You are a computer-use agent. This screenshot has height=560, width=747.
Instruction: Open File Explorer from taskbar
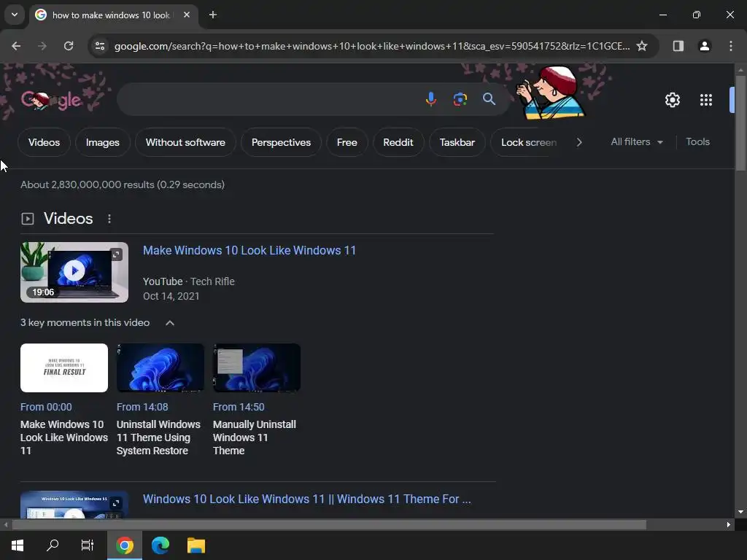click(x=196, y=545)
